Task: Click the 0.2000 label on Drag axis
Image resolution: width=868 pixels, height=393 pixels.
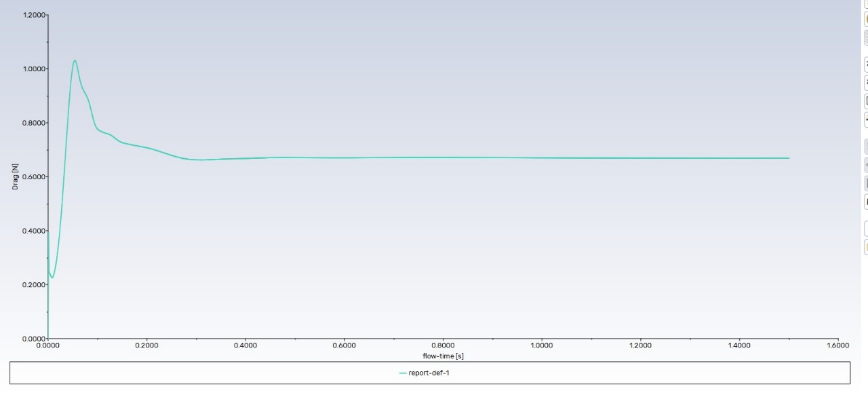Action: tap(34, 284)
